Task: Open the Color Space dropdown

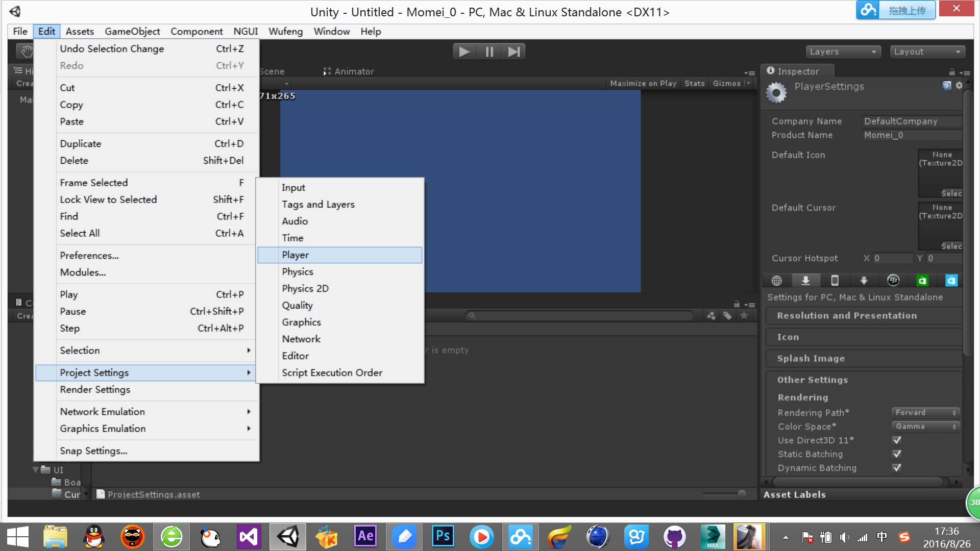Action: point(926,426)
